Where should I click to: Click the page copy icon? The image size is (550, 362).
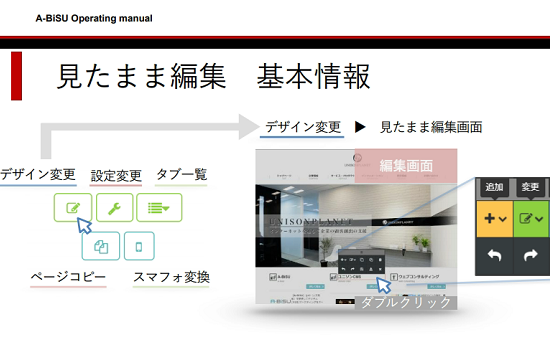(101, 246)
